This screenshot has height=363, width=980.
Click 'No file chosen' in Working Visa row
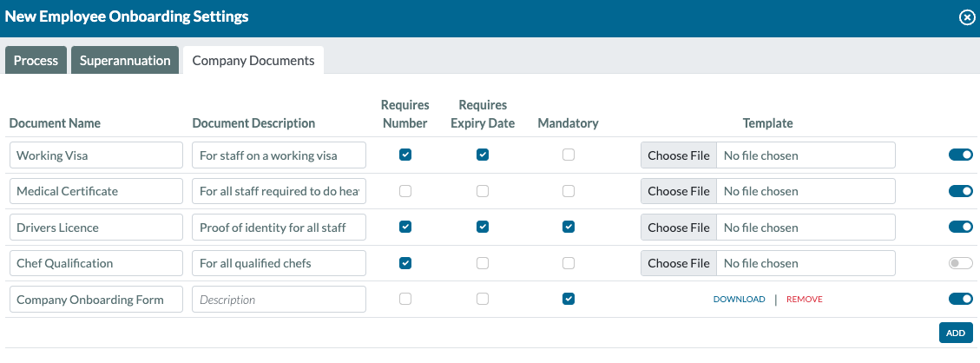click(x=760, y=155)
